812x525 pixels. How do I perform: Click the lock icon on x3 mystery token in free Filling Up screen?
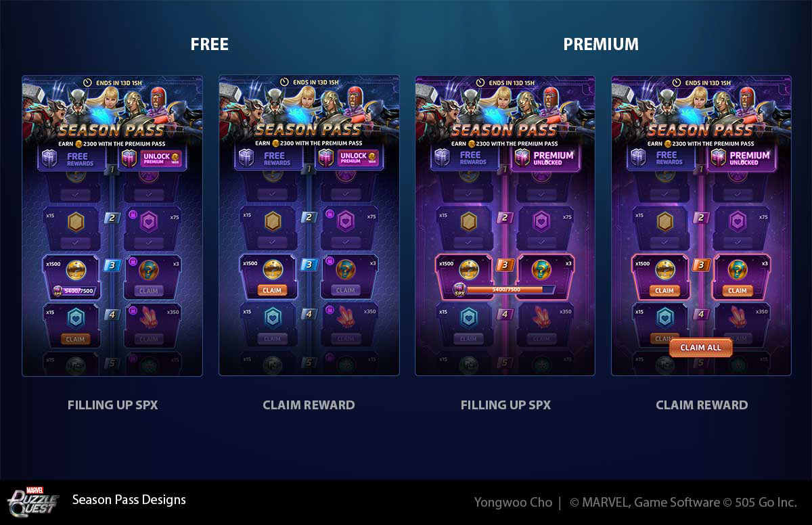point(129,260)
